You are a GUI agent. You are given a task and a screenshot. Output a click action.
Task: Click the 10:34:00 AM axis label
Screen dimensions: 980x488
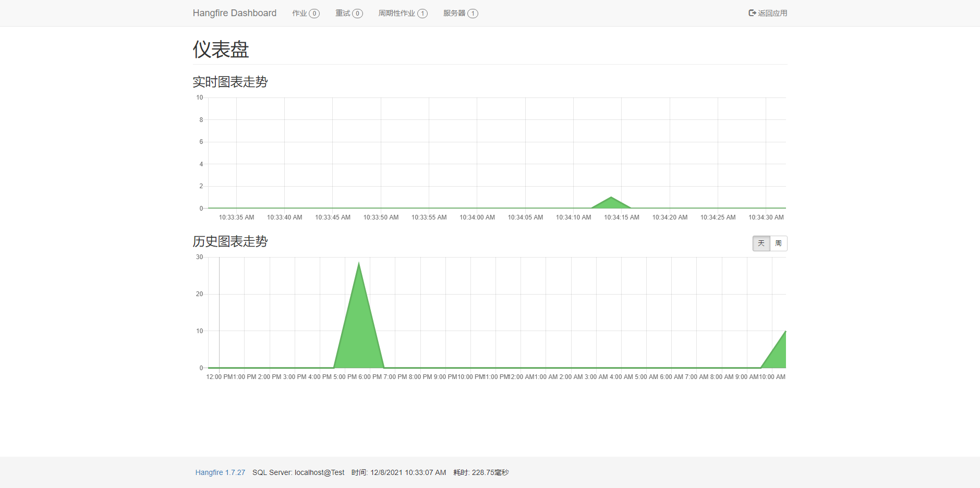pyautogui.click(x=477, y=217)
